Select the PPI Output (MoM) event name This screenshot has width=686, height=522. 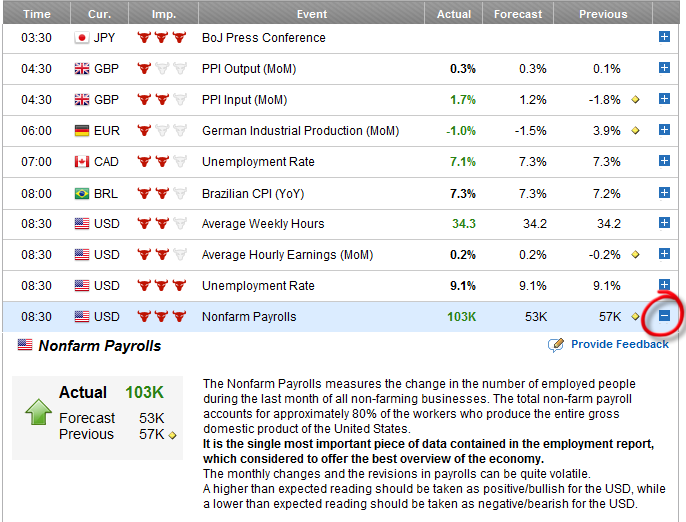coord(249,69)
